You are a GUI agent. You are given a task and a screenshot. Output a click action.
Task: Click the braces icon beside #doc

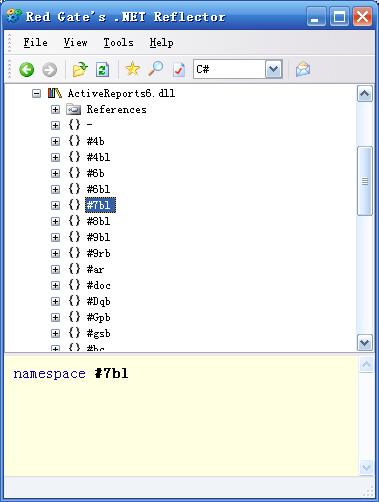[x=74, y=285]
